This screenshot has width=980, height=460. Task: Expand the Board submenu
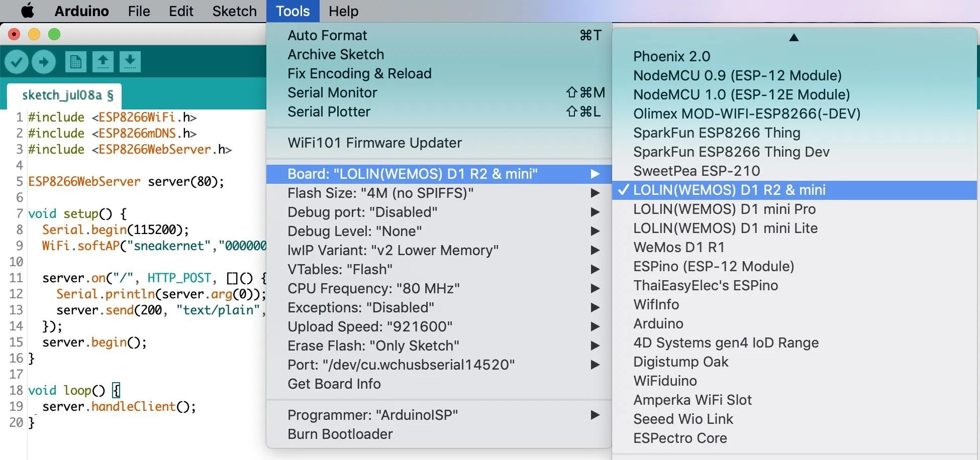(439, 174)
